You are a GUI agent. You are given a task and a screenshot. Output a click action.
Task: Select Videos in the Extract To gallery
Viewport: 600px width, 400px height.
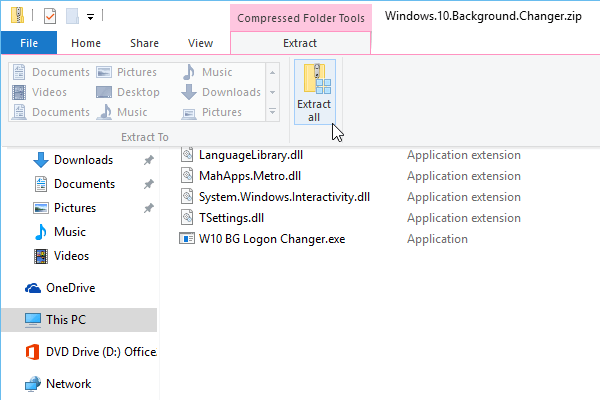coord(40,92)
